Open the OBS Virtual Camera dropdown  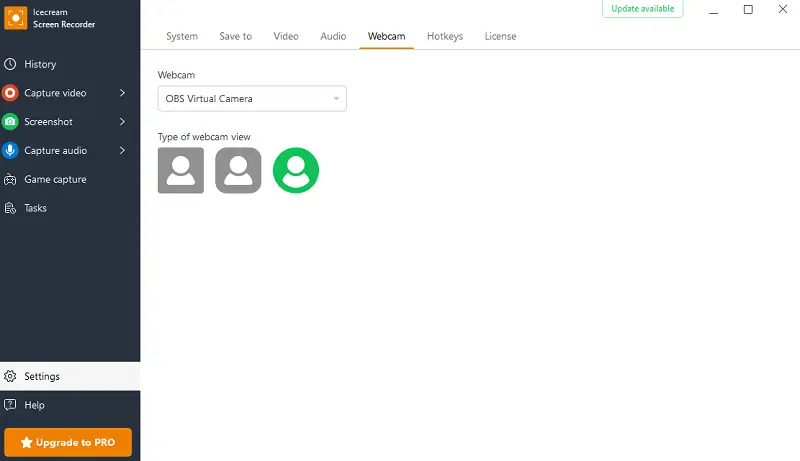tap(252, 99)
